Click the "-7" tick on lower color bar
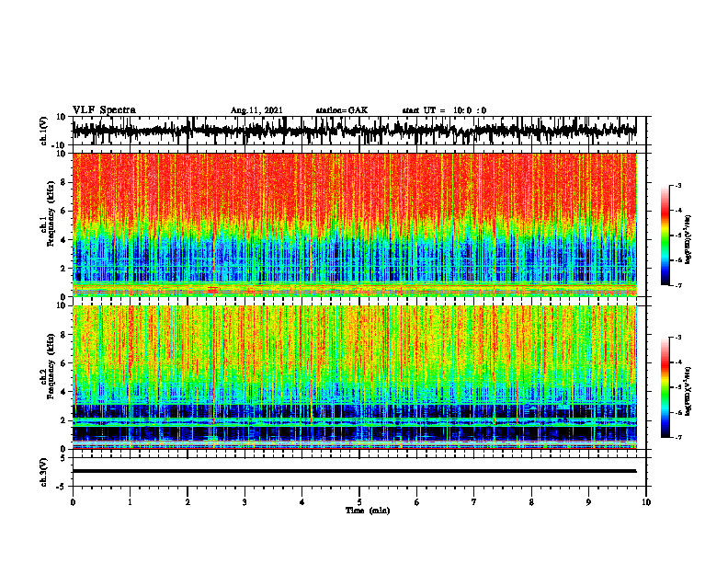Viewport: 728px width, 563px height. point(677,438)
